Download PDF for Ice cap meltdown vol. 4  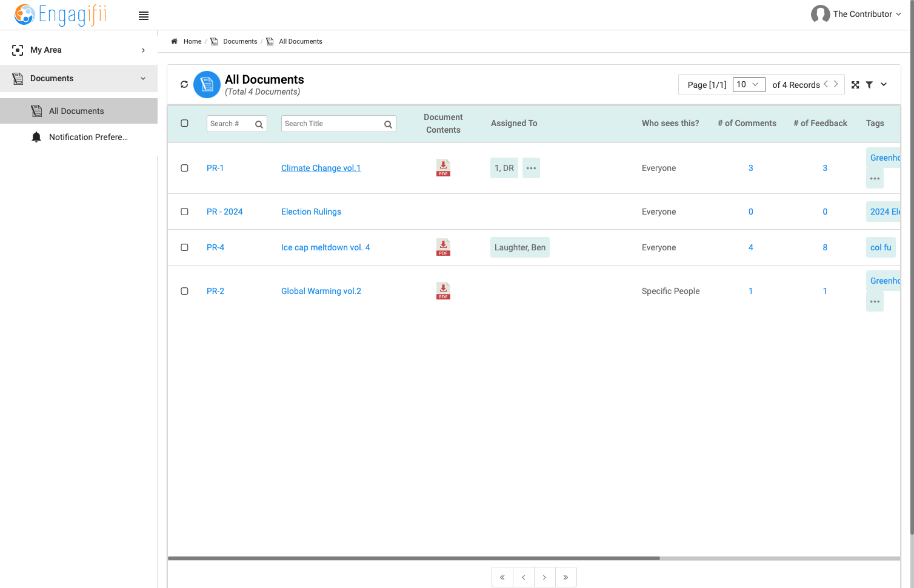coord(444,247)
